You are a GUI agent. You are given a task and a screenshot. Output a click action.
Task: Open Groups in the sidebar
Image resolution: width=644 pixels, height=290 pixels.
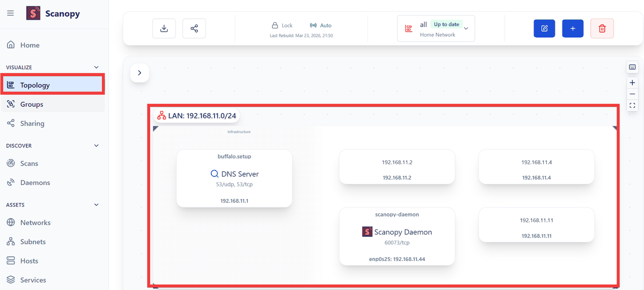click(x=32, y=105)
